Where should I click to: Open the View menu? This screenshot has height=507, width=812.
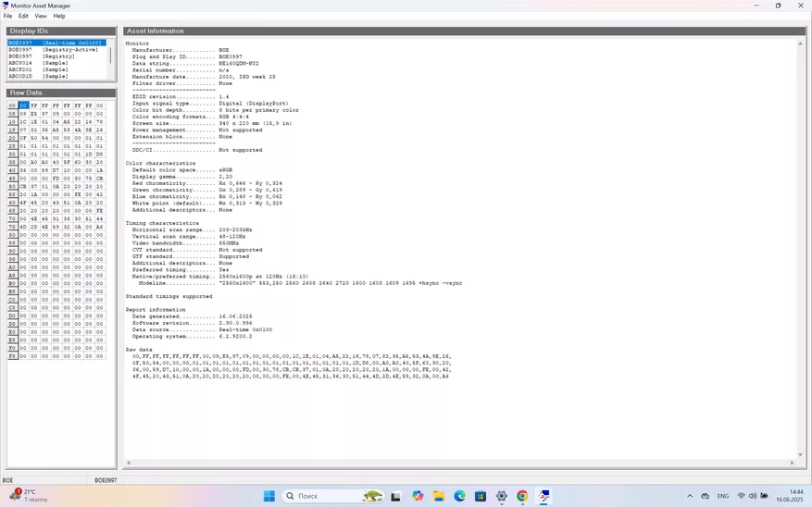pos(41,16)
